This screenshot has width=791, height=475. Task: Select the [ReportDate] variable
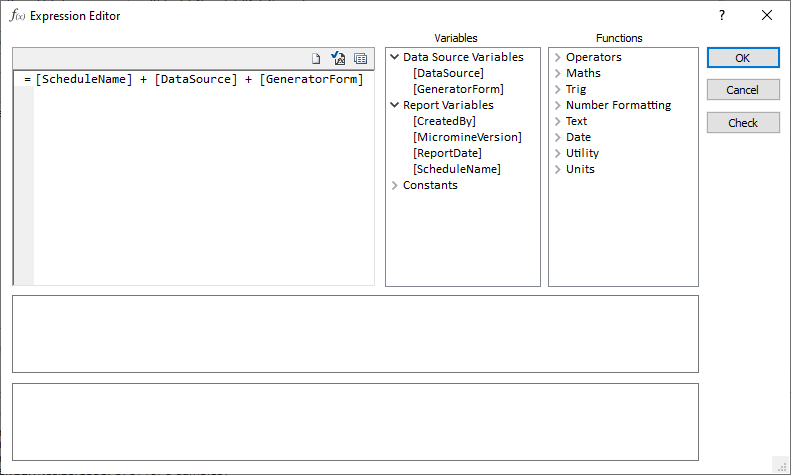(447, 153)
